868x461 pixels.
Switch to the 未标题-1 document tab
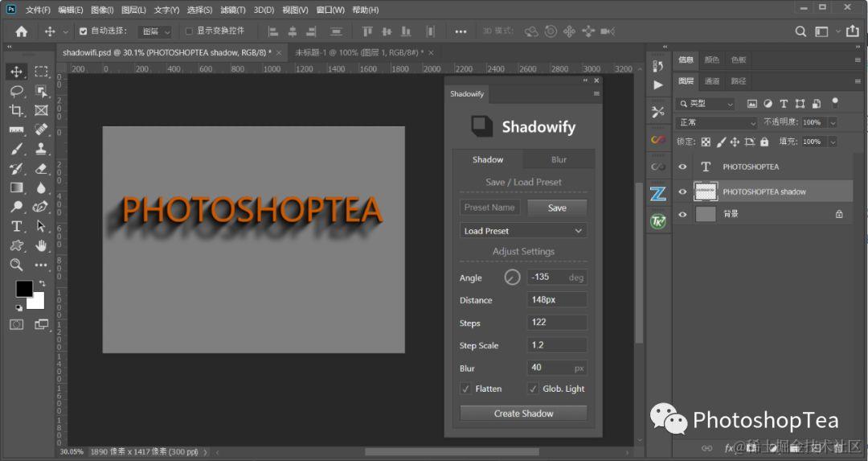coord(358,52)
